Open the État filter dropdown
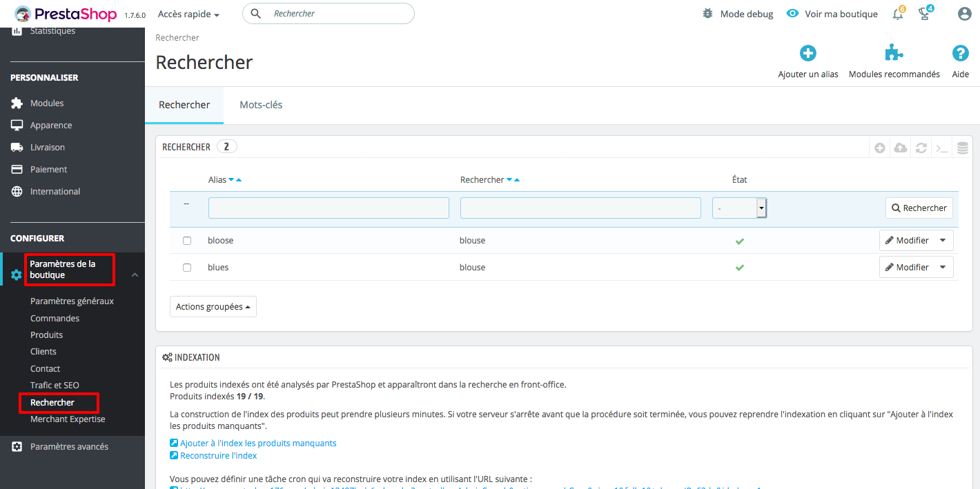Screen dimensions: 980x489 pos(739,208)
